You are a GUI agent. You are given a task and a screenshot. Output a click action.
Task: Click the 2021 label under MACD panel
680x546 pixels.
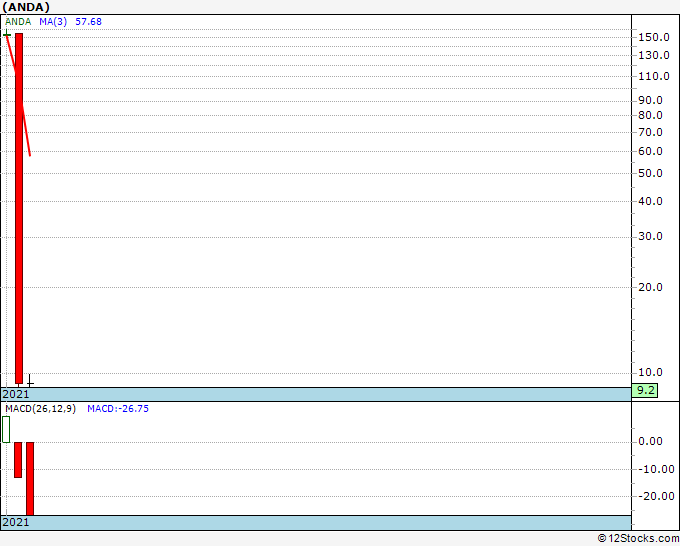(x=16, y=522)
